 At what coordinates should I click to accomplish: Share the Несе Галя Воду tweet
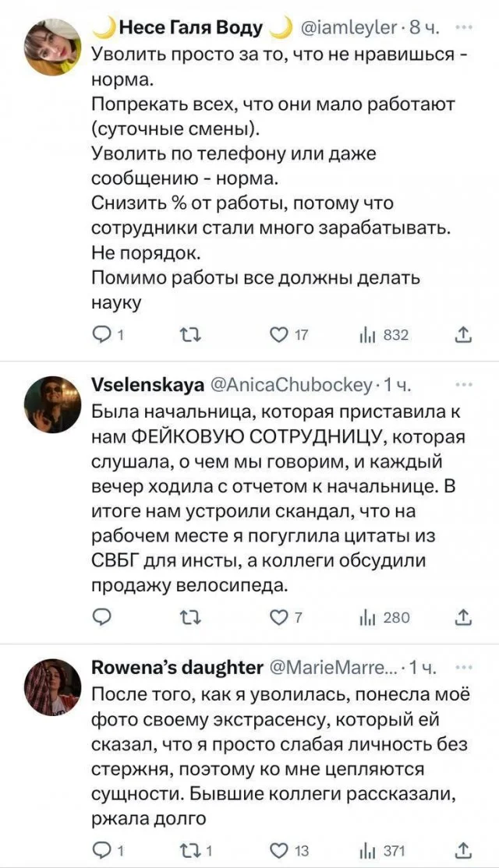point(462,336)
